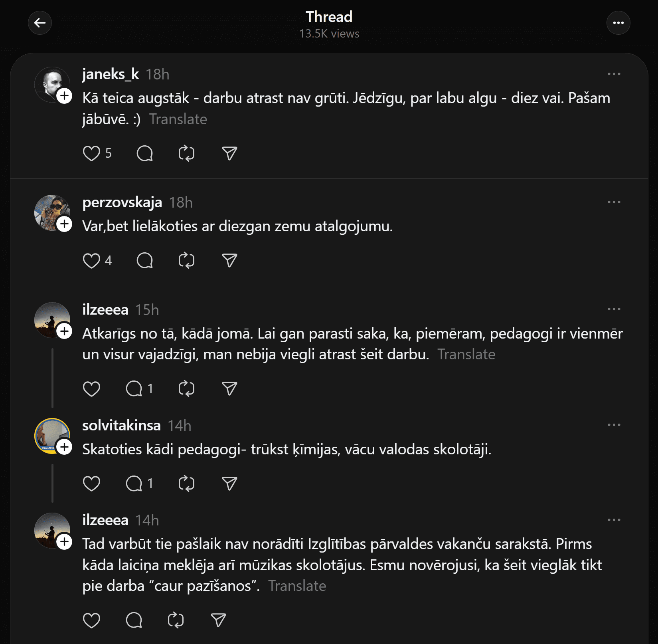Image resolution: width=658 pixels, height=644 pixels.
Task: Open replies on ilzeeea's 15h post
Action: (x=134, y=388)
